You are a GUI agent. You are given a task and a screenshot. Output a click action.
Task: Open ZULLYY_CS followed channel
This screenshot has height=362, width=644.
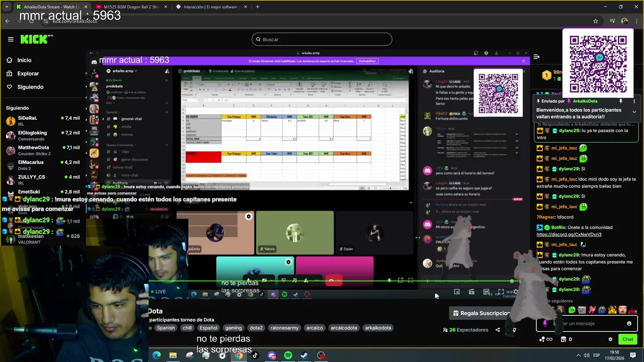tap(43, 179)
